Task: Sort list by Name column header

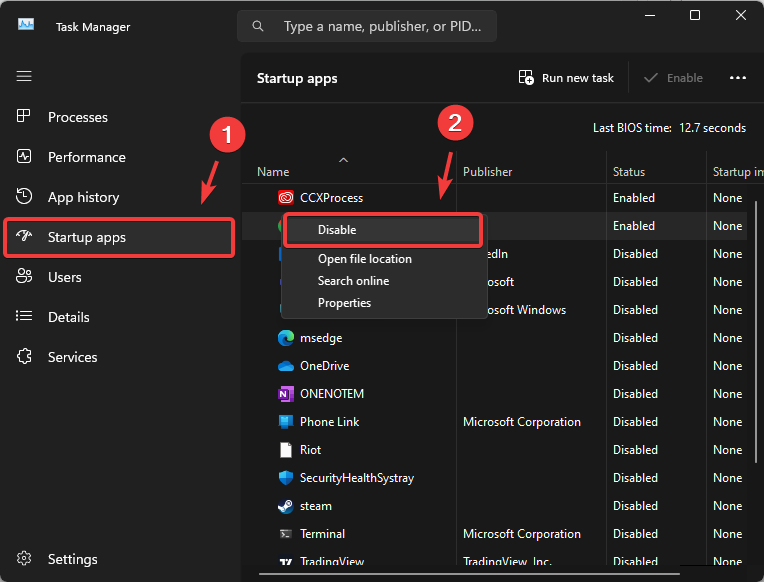Action: [x=273, y=172]
